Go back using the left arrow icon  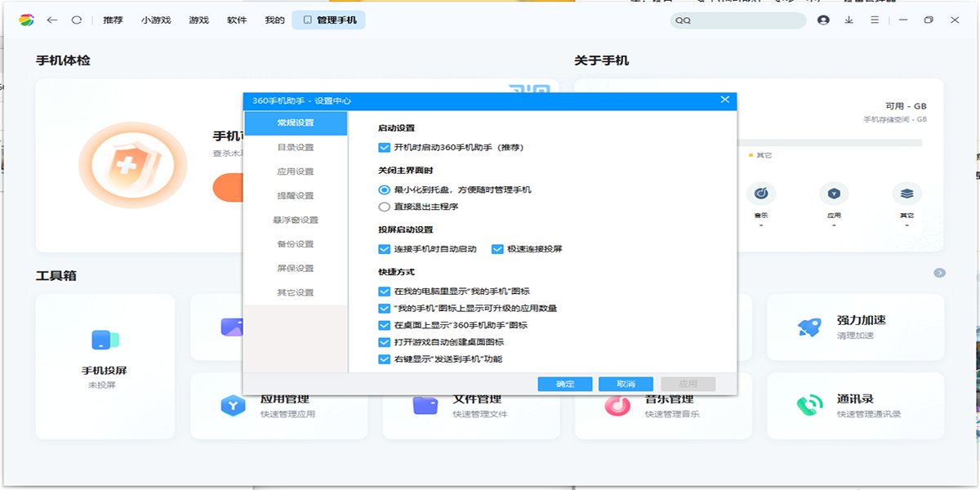(52, 20)
